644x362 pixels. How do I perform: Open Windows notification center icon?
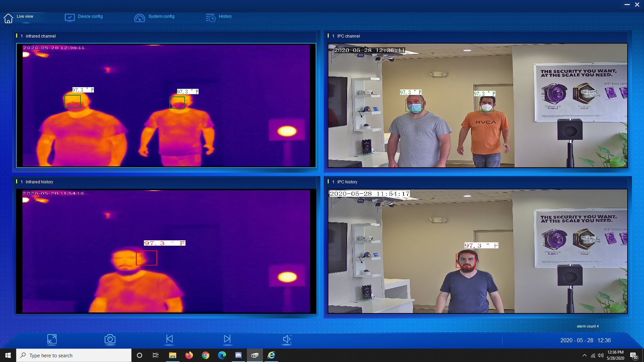tap(633, 356)
